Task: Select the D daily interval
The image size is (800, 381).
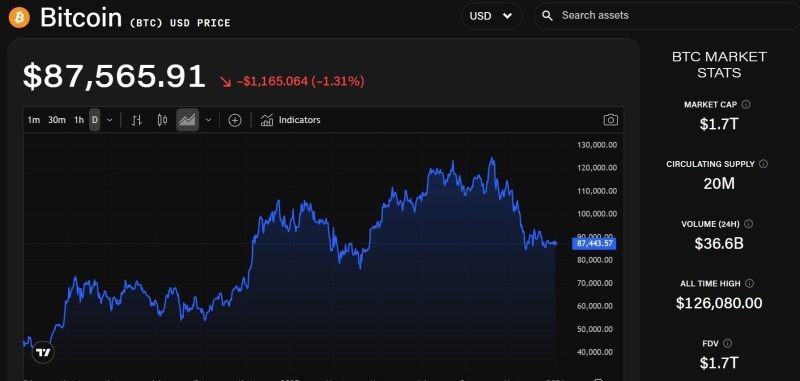Action: click(94, 120)
